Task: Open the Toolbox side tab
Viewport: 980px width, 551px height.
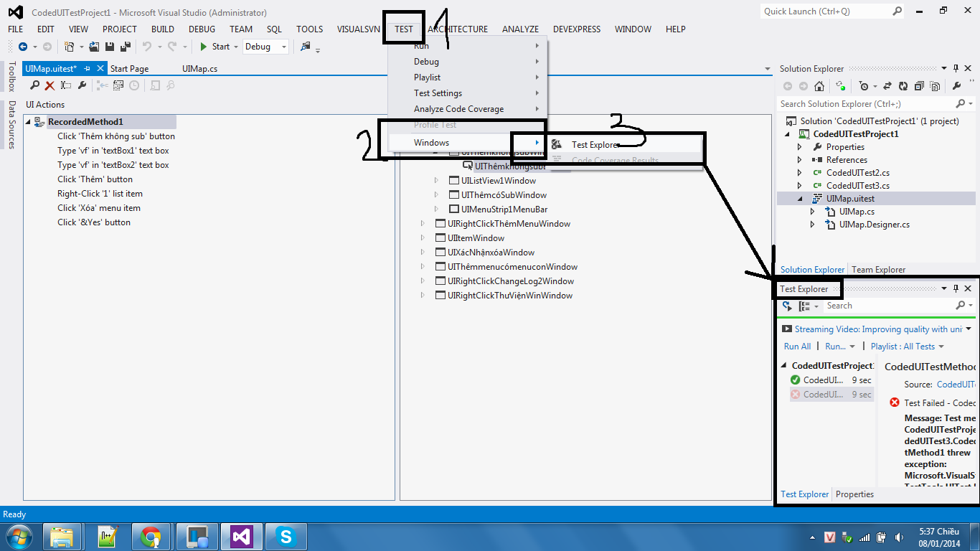Action: pyautogui.click(x=11, y=76)
